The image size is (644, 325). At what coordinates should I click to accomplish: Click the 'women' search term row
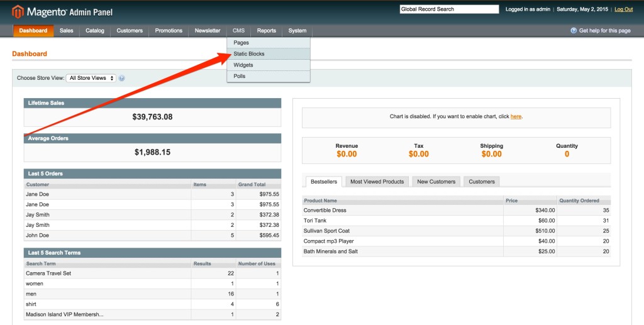coord(152,284)
